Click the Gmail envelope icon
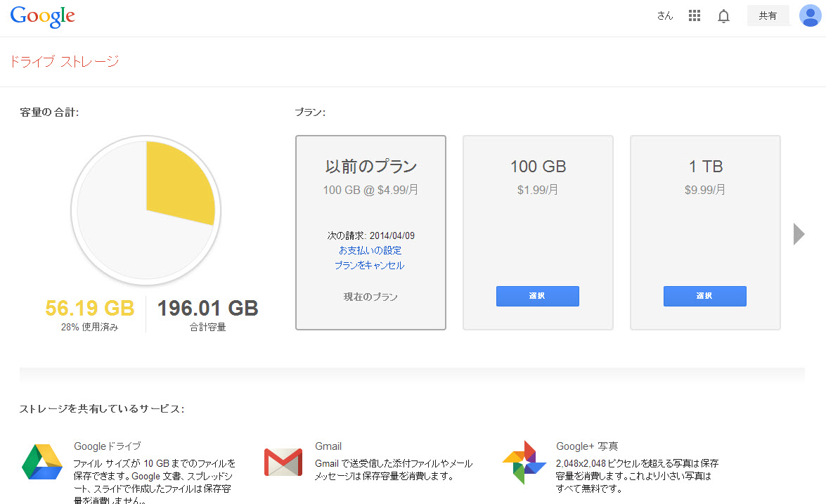 (x=283, y=462)
